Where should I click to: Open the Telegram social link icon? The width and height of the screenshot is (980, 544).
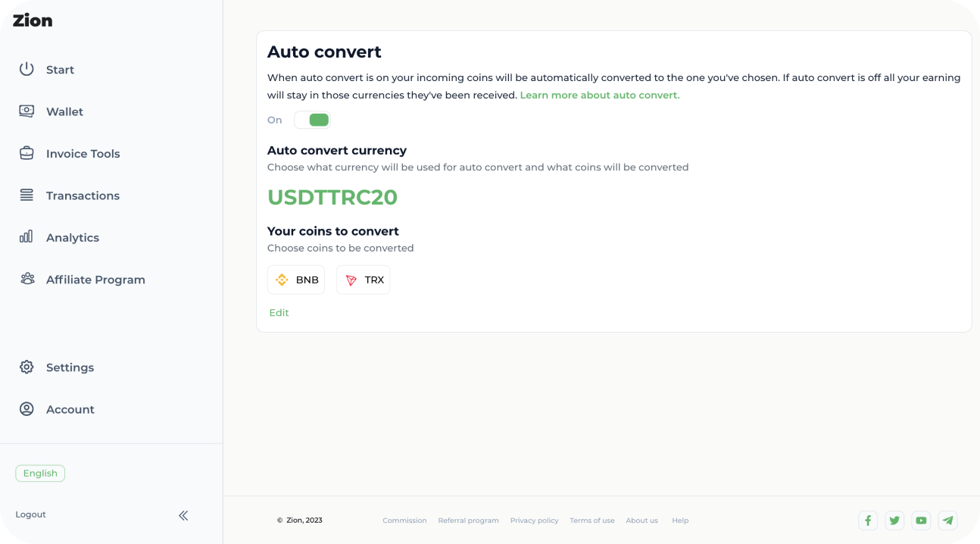tap(947, 521)
